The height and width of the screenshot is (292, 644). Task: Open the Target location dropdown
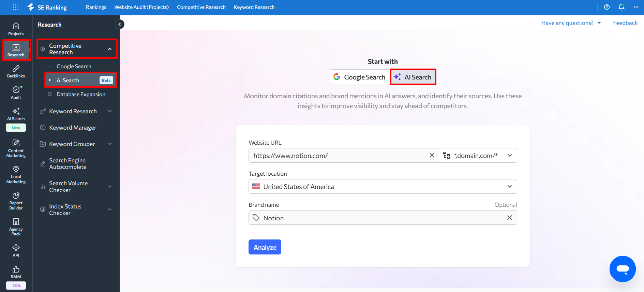pos(383,186)
